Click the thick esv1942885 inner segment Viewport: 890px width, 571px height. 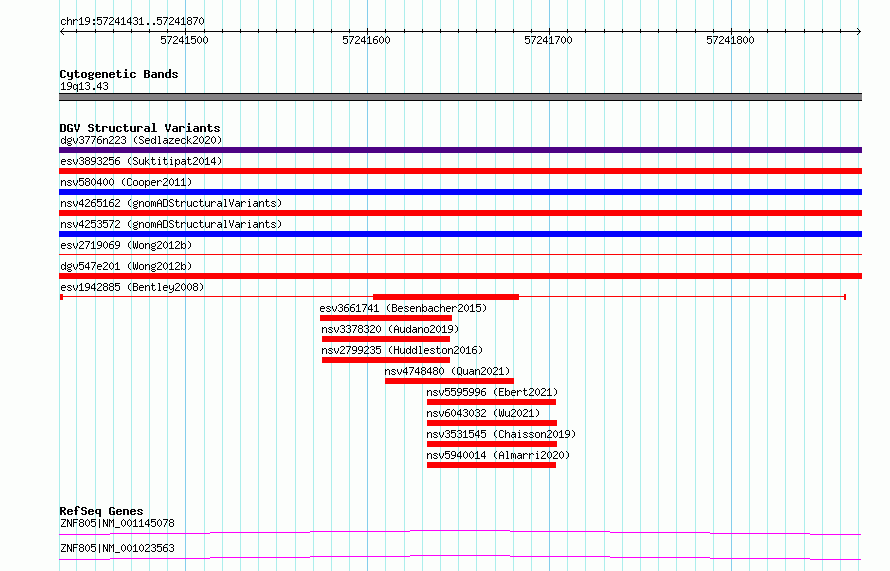(x=446, y=297)
